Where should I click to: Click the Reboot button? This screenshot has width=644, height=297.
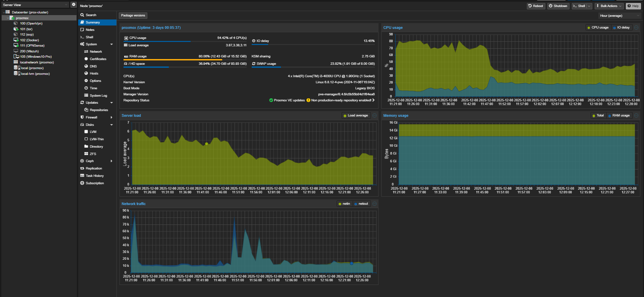pos(536,6)
